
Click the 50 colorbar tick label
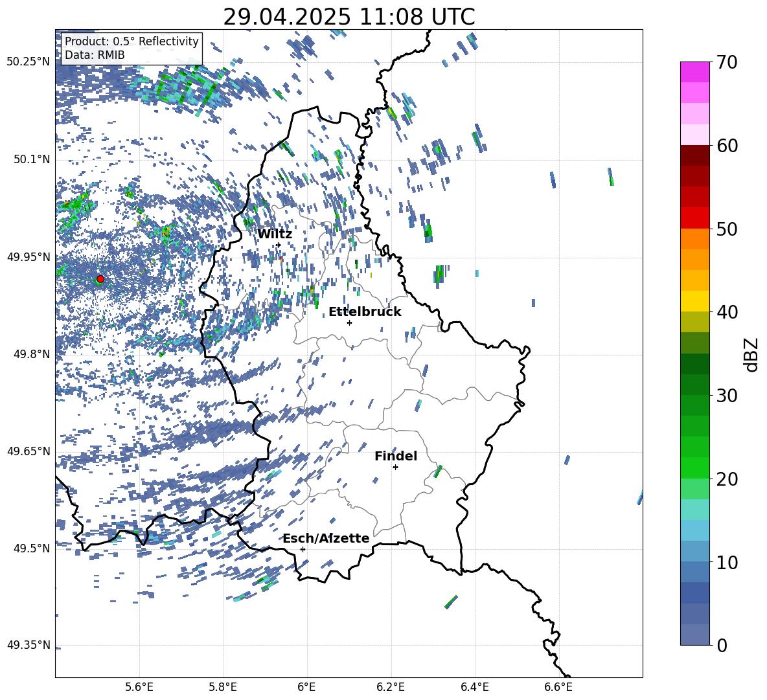727,229
